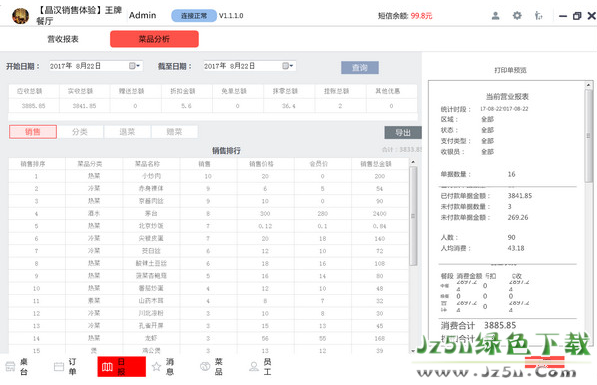Click the sales table scroll-up arrow

tap(413, 162)
